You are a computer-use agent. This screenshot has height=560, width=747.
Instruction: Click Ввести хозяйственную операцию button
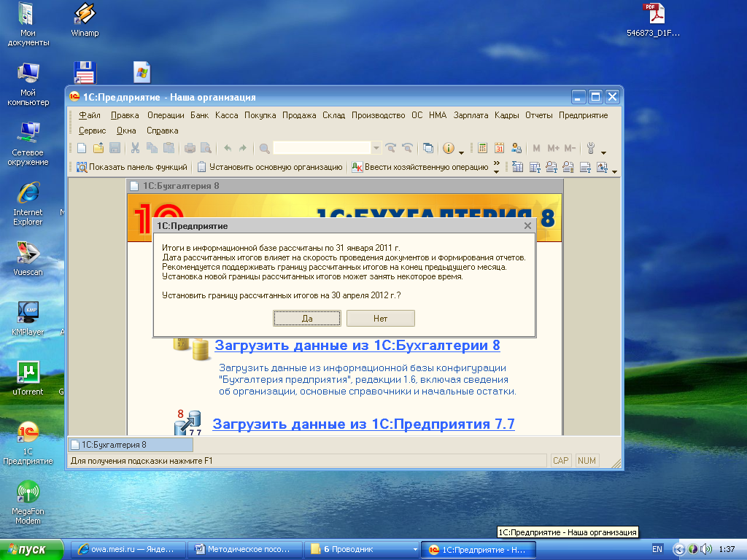coord(420,167)
